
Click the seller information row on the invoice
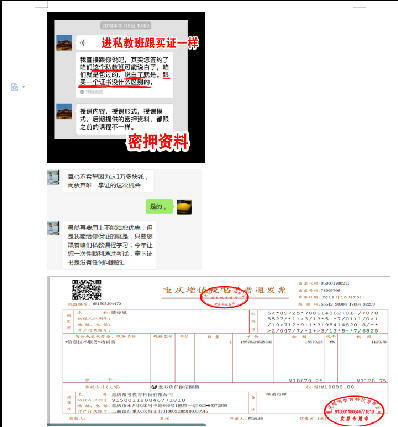(x=156, y=403)
